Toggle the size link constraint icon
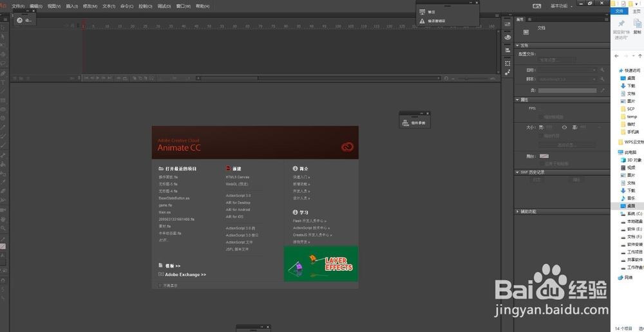This screenshot has height=332, width=644. 564,127
